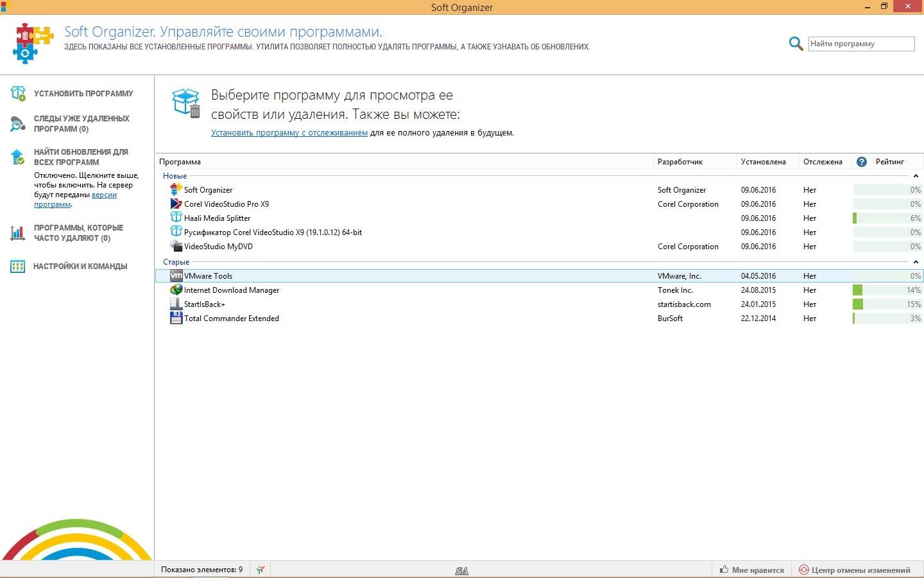Click the VMware Tools icon

click(176, 276)
